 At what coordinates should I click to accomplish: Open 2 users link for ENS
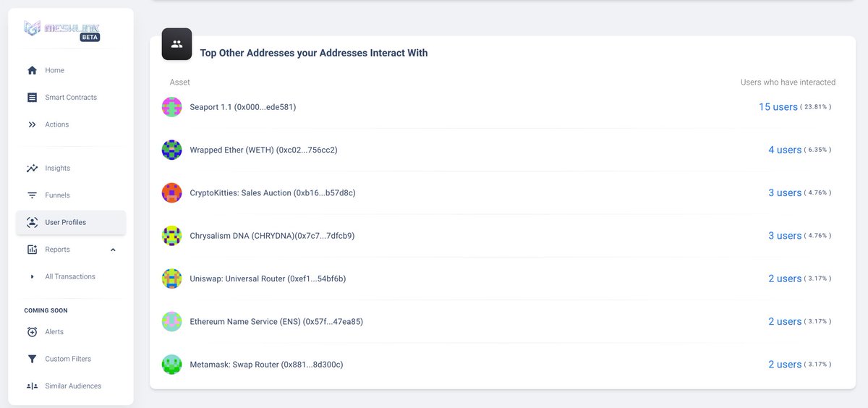click(x=785, y=321)
